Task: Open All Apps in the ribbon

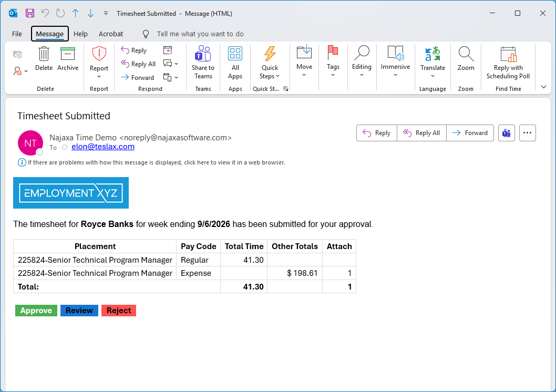Action: (x=235, y=63)
